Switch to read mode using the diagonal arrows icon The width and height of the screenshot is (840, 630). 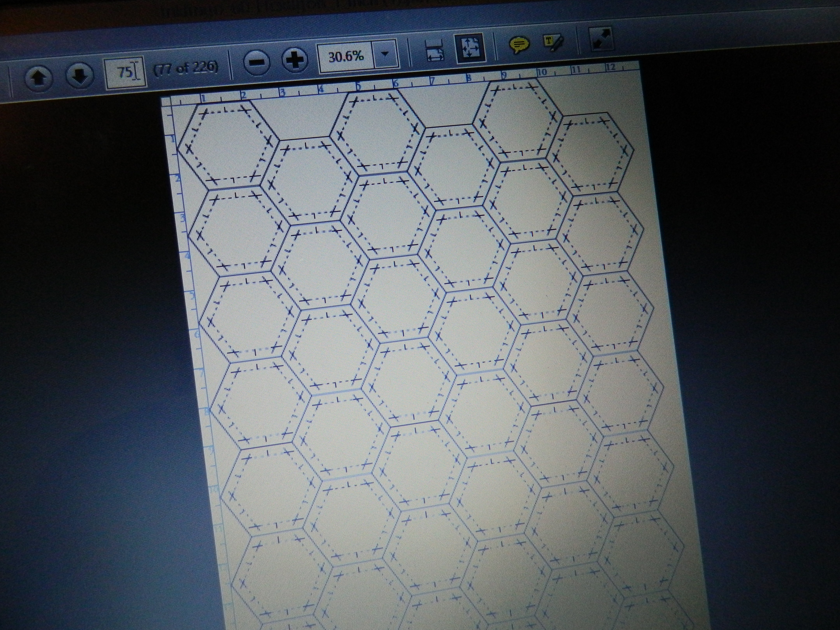click(x=602, y=39)
